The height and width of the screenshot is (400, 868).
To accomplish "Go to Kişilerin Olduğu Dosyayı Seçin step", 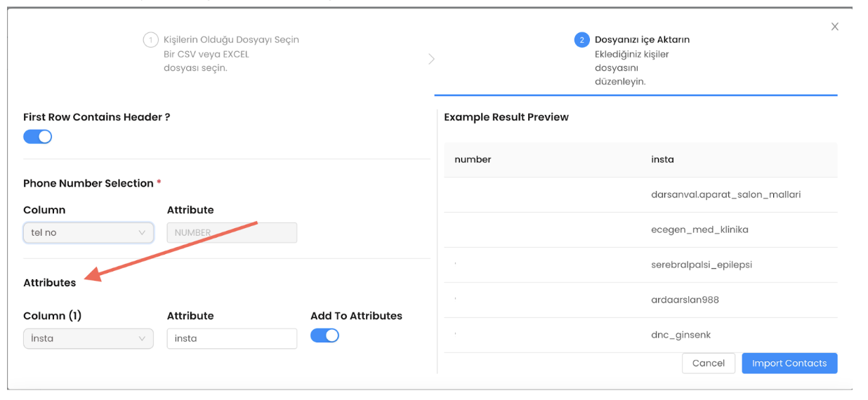I will [231, 39].
